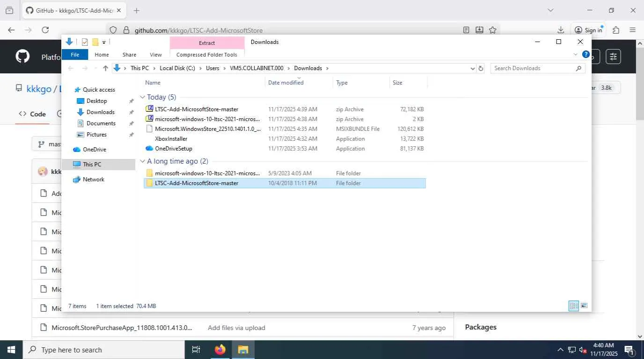
Task: Click the pin icon beside Pictures
Action: (x=131, y=135)
